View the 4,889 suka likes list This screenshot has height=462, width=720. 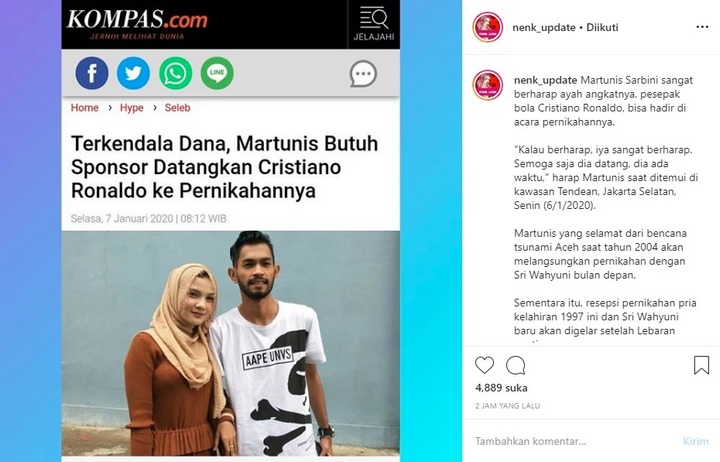(501, 388)
